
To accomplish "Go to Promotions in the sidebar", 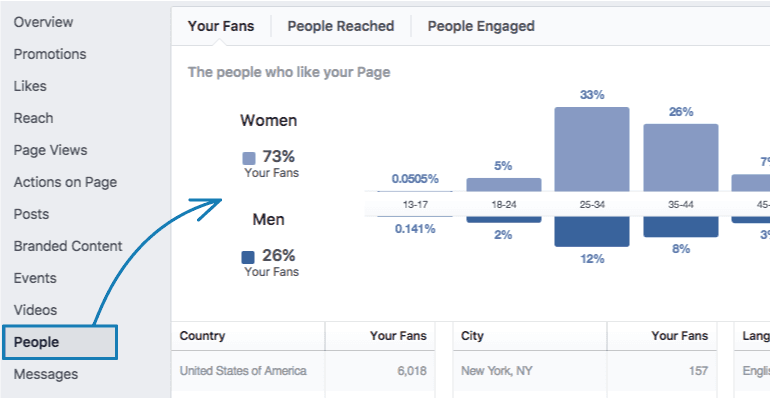I will (x=50, y=54).
